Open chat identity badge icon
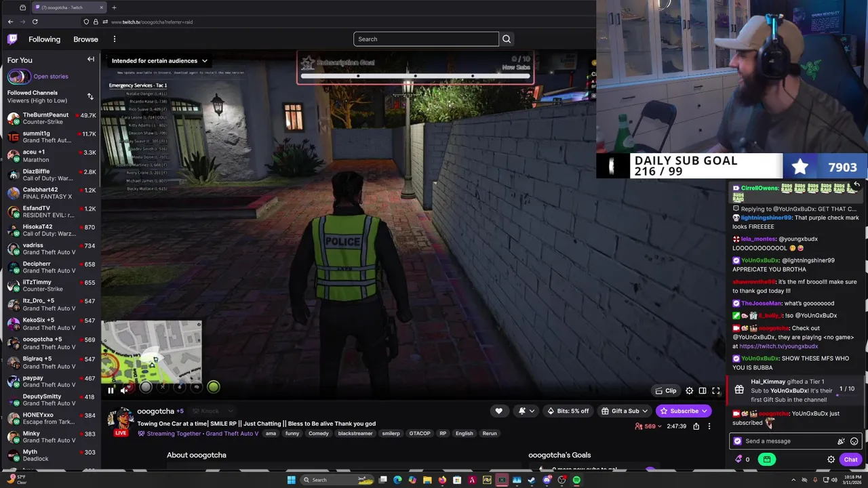The width and height of the screenshot is (868, 488). [x=738, y=441]
